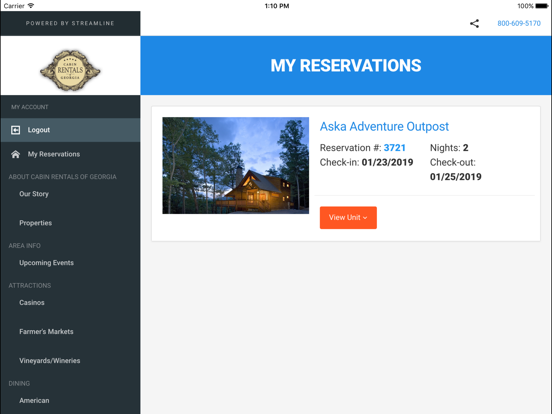Screen dimensions: 552x414
Task: Click the 1:10 PM clock in status bar
Action: pos(277,6)
